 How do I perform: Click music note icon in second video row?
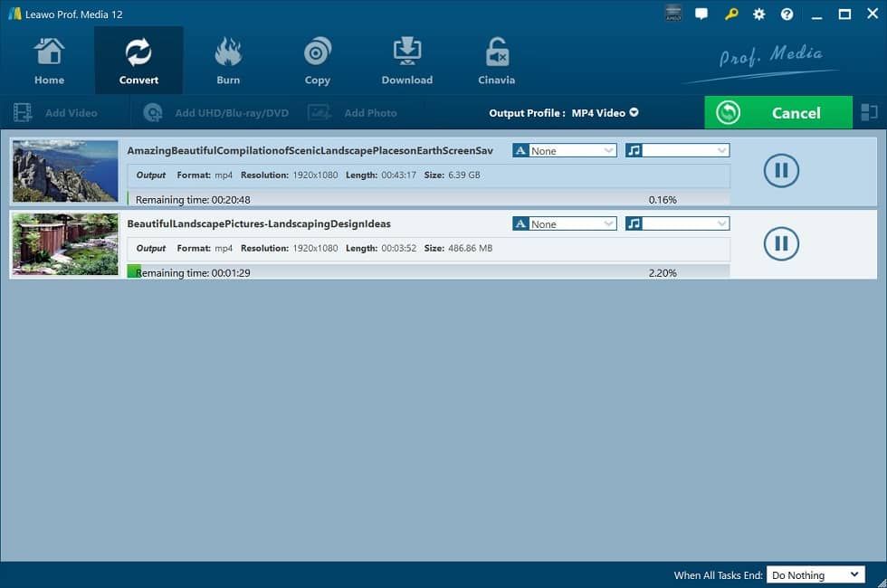click(634, 224)
